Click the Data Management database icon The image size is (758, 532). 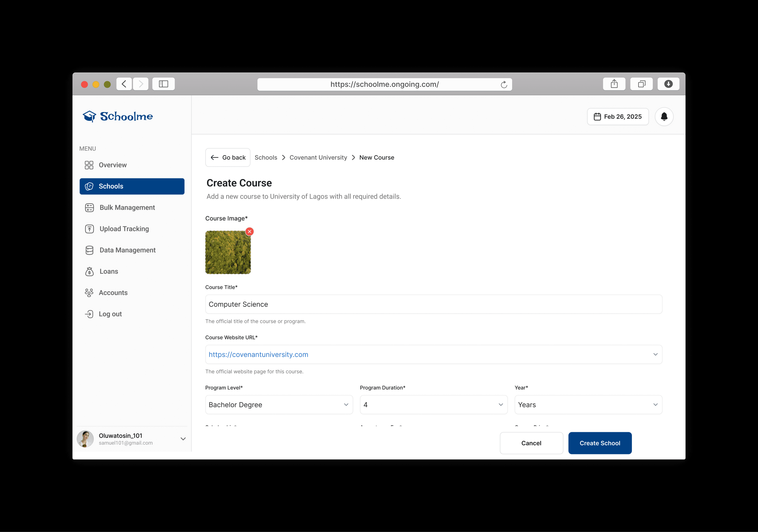(x=89, y=250)
